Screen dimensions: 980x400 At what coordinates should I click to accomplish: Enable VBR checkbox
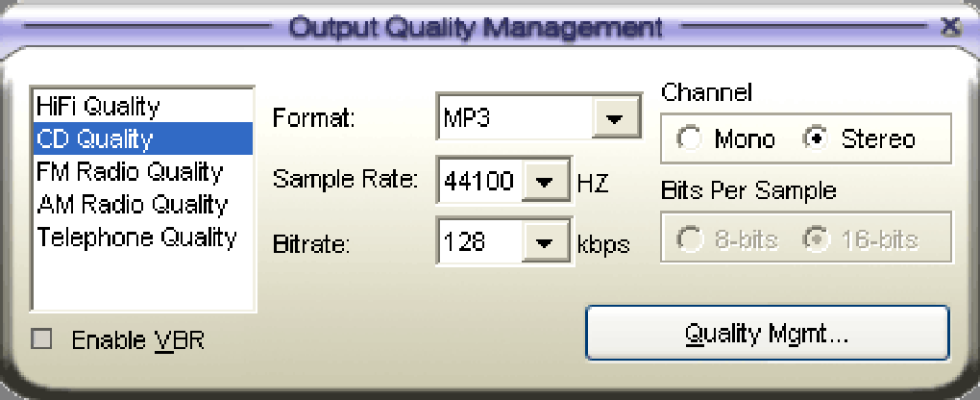pos(42,340)
